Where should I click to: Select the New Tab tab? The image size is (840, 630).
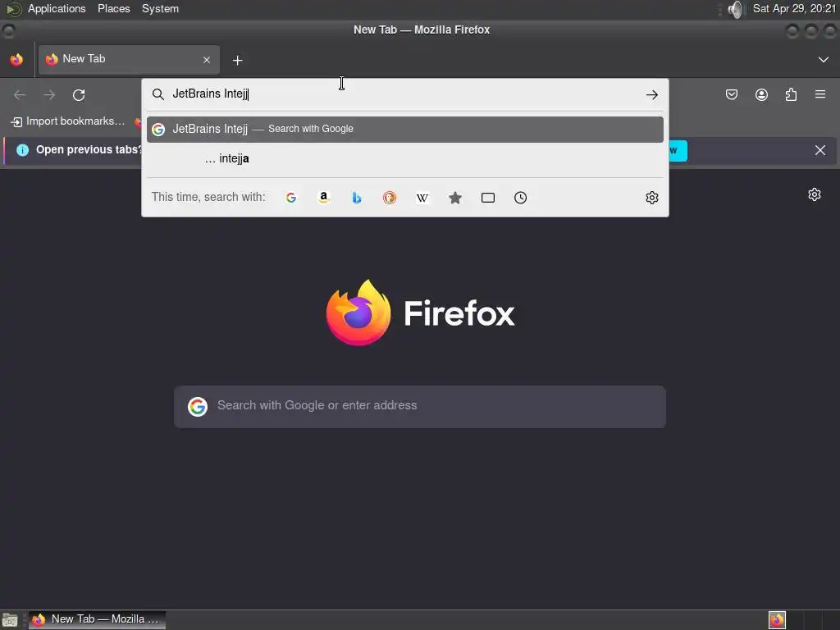pyautogui.click(x=129, y=59)
